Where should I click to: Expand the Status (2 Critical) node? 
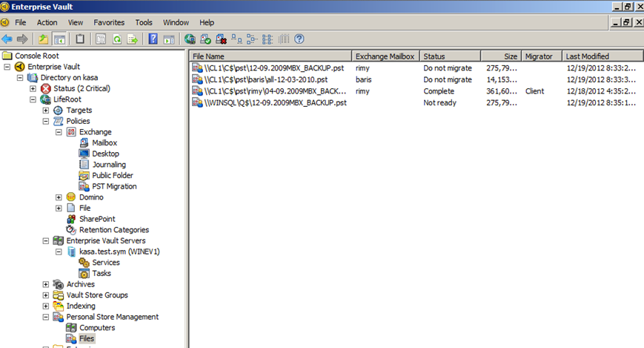point(33,88)
